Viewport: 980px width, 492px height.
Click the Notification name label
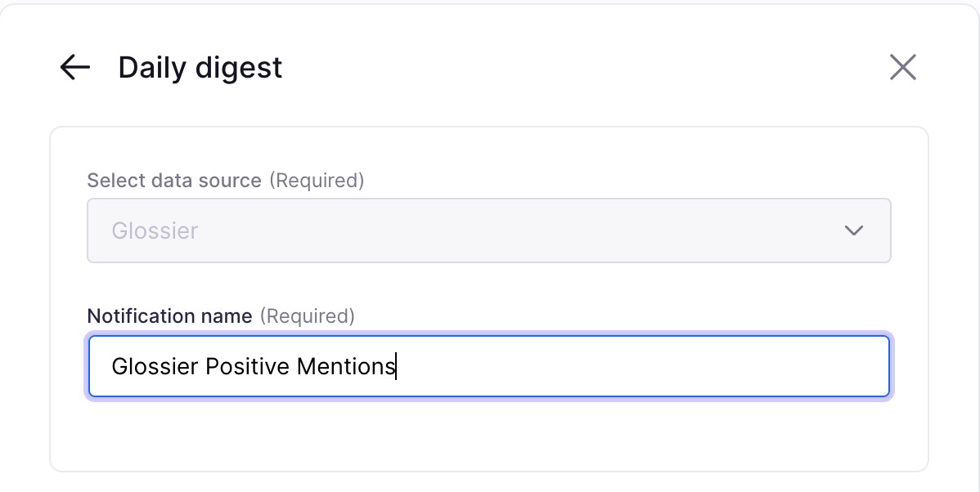[169, 315]
